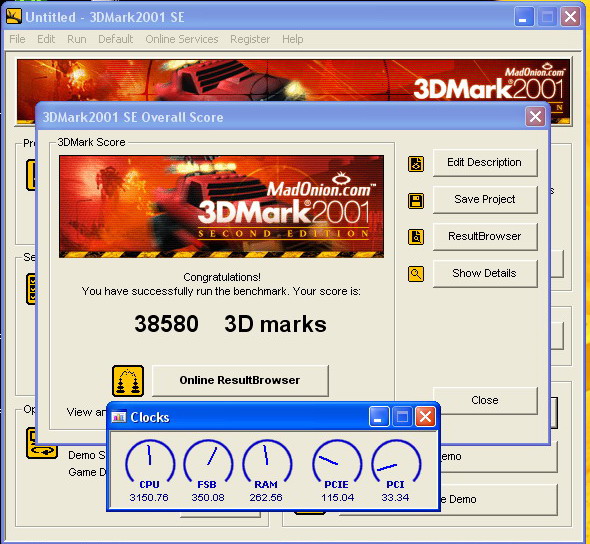Click the FSB value 350.08

click(208, 498)
